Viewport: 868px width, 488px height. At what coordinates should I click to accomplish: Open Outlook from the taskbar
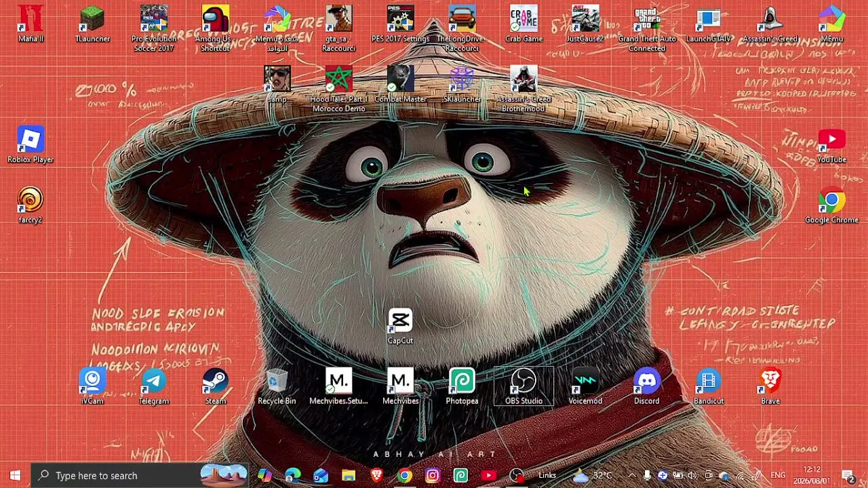320,475
